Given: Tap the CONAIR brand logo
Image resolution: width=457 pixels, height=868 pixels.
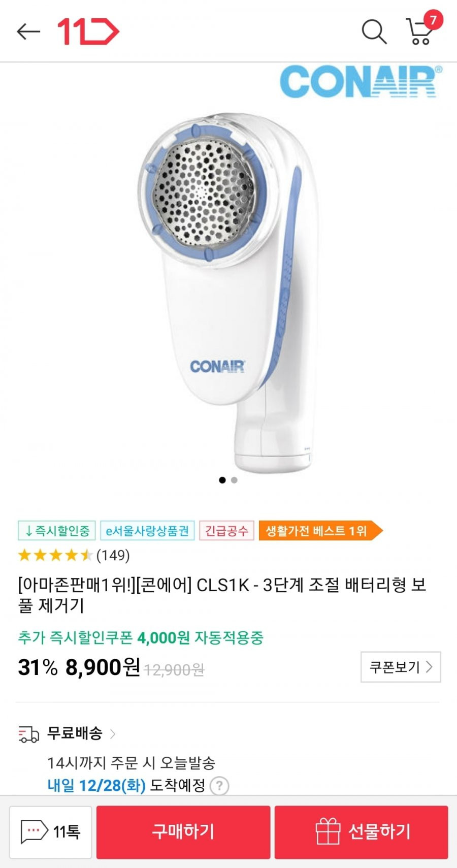Looking at the screenshot, I should pos(361,81).
